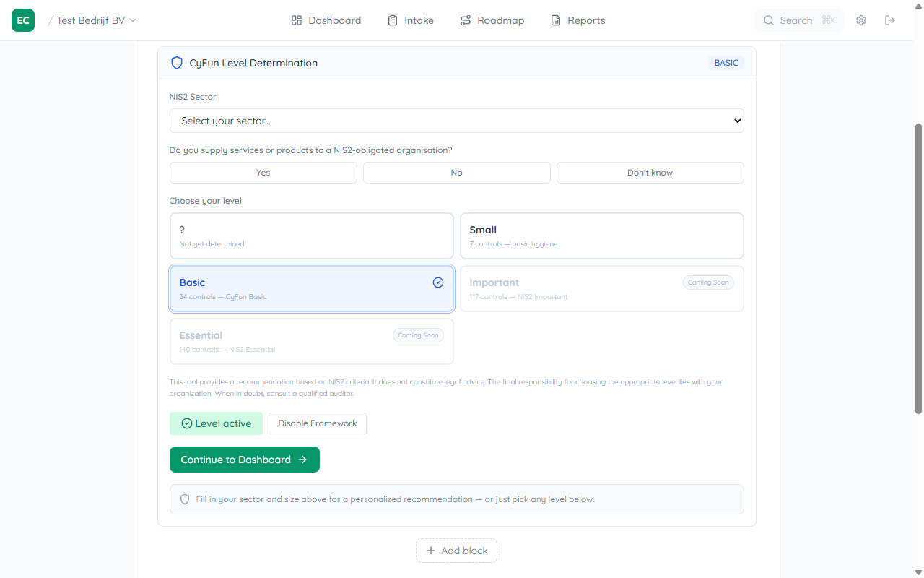Click the shield icon in the recommendation hint
The width and height of the screenshot is (924, 578).
(x=185, y=499)
